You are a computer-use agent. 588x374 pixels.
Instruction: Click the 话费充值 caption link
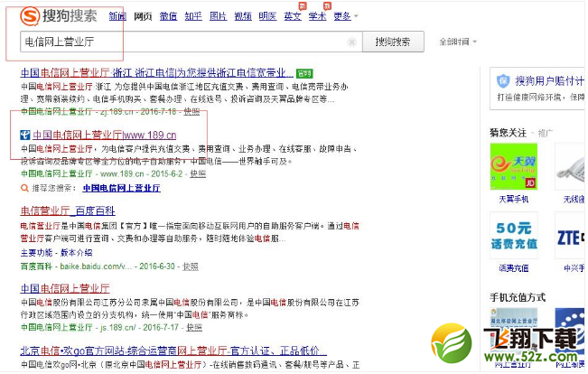click(513, 267)
